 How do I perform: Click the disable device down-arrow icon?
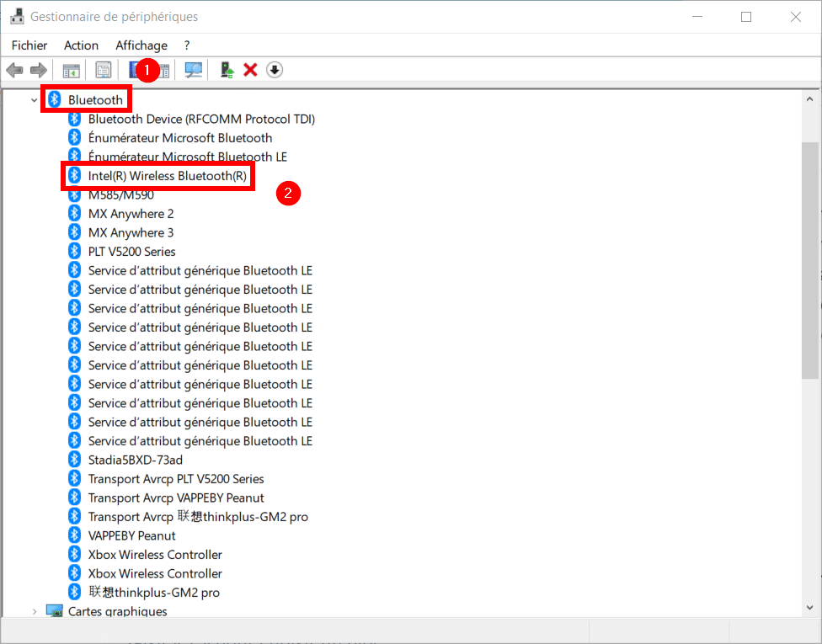click(x=274, y=70)
